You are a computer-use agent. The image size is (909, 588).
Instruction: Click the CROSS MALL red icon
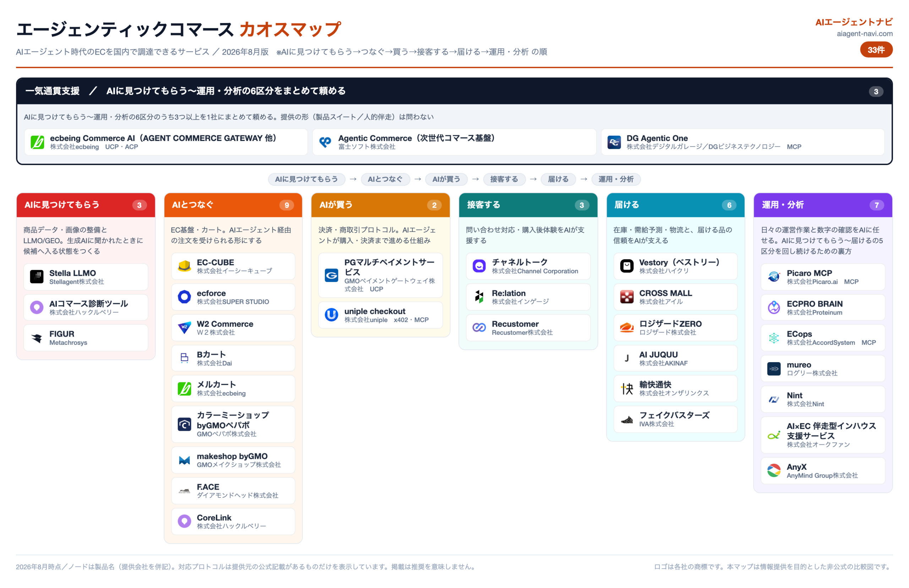pyautogui.click(x=627, y=297)
